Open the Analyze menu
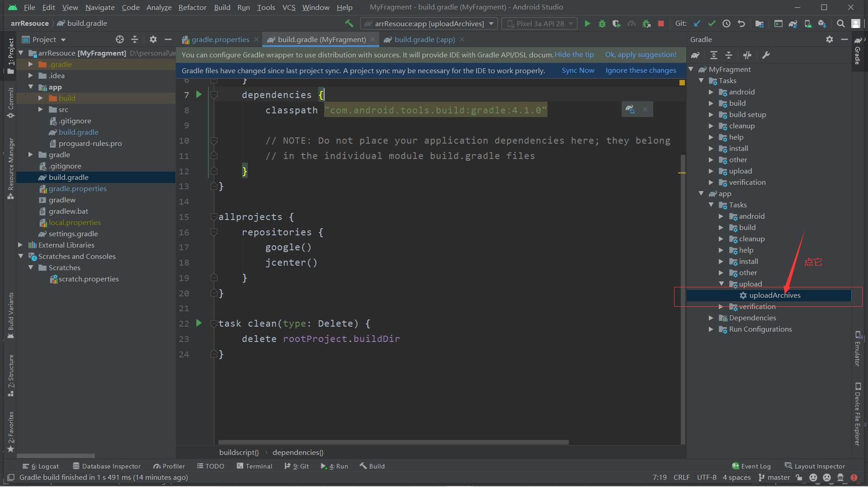This screenshot has height=487, width=868. (159, 7)
